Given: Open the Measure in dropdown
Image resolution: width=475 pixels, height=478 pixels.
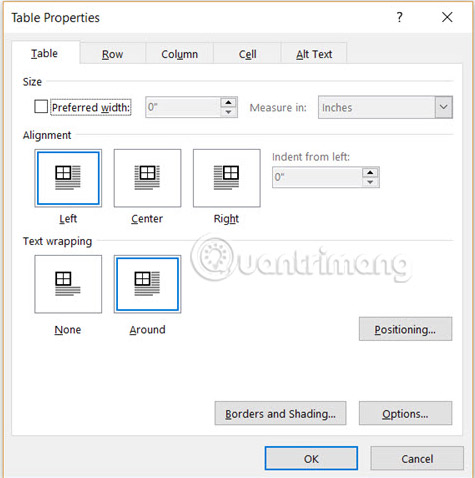Looking at the screenshot, I should click(385, 107).
